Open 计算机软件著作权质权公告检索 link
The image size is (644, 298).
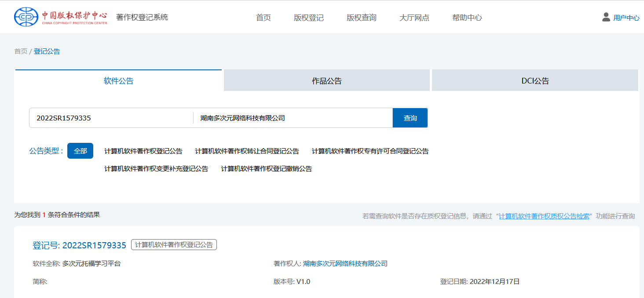544,216
